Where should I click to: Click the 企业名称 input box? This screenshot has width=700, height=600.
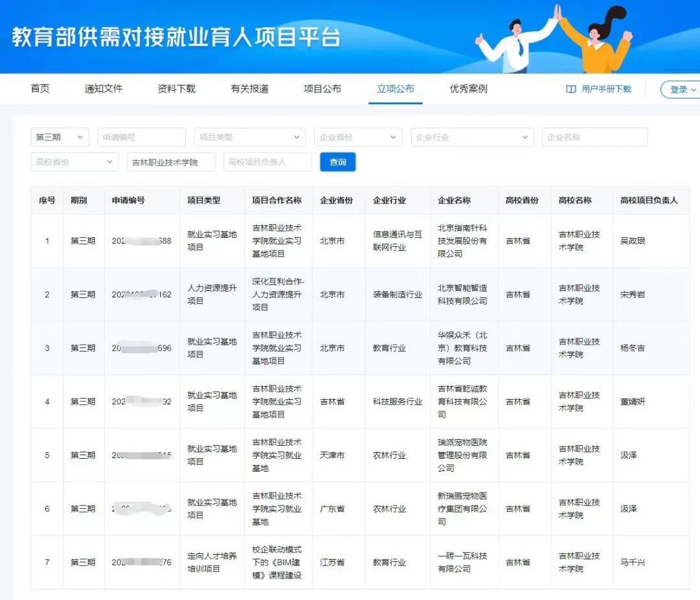pyautogui.click(x=594, y=137)
